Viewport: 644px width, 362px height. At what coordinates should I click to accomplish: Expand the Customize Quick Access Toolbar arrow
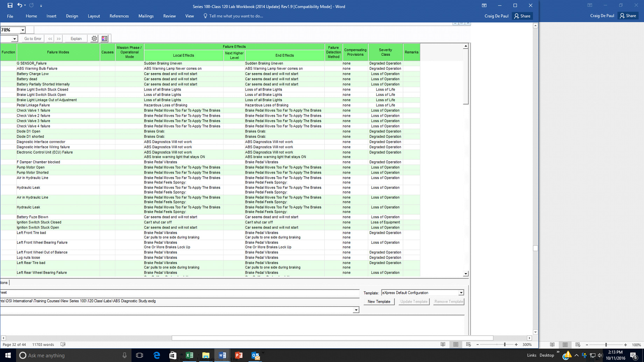(41, 6)
